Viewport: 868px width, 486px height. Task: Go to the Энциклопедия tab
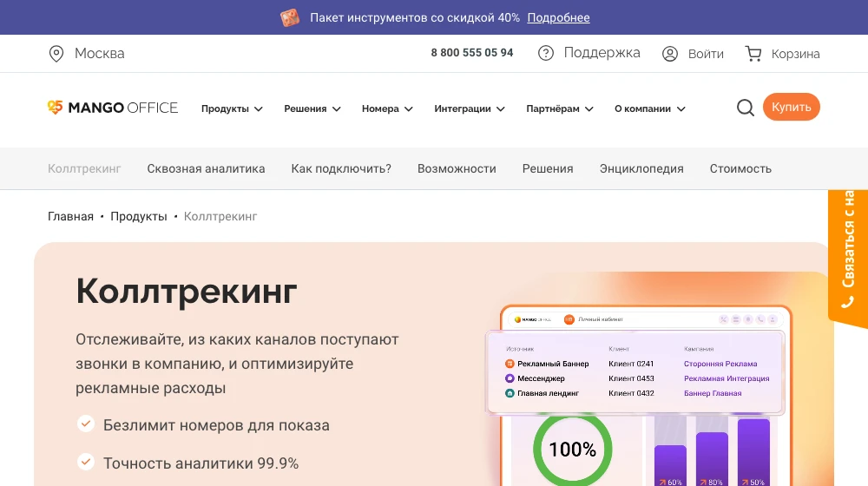click(x=641, y=169)
